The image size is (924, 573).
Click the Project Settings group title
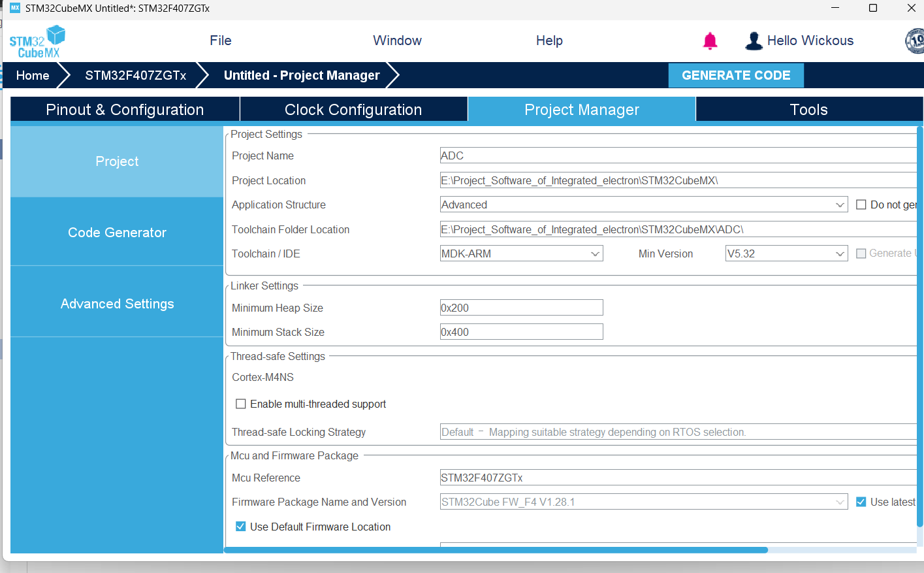266,134
